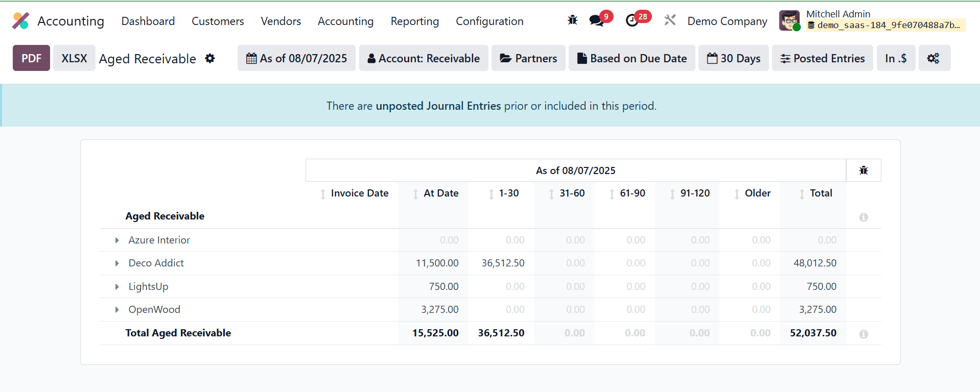Open the activities clock icon with 28 badge

pos(632,20)
